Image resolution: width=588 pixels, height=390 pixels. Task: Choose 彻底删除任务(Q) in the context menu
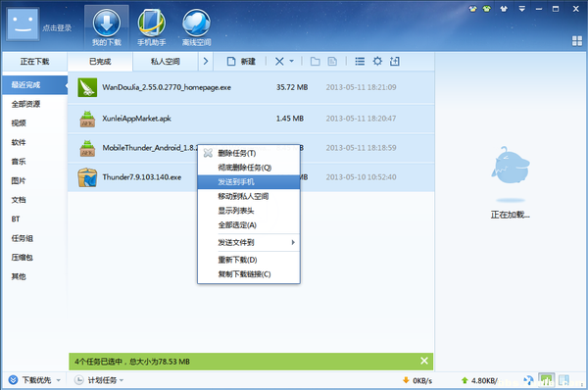click(x=249, y=168)
